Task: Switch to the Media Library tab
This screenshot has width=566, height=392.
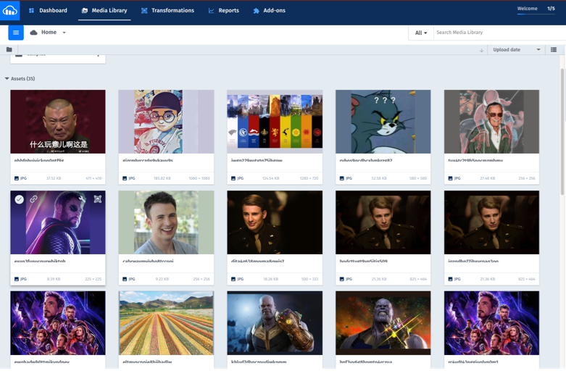Action: pyautogui.click(x=104, y=10)
